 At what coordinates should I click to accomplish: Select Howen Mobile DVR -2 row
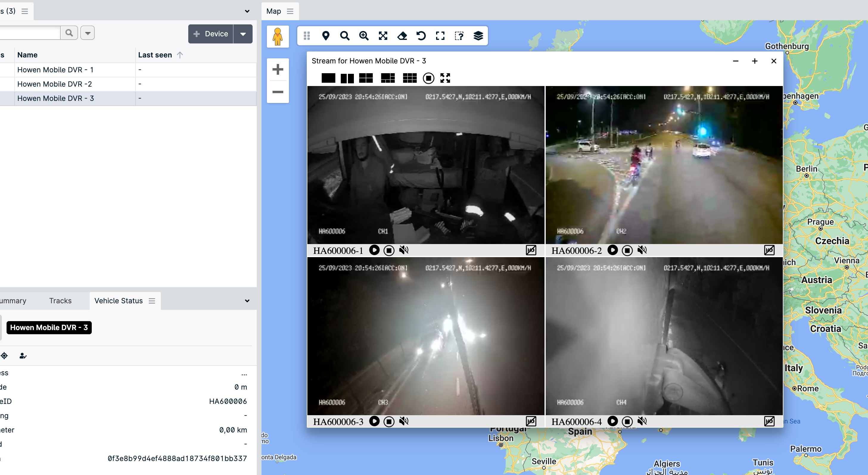pyautogui.click(x=128, y=84)
